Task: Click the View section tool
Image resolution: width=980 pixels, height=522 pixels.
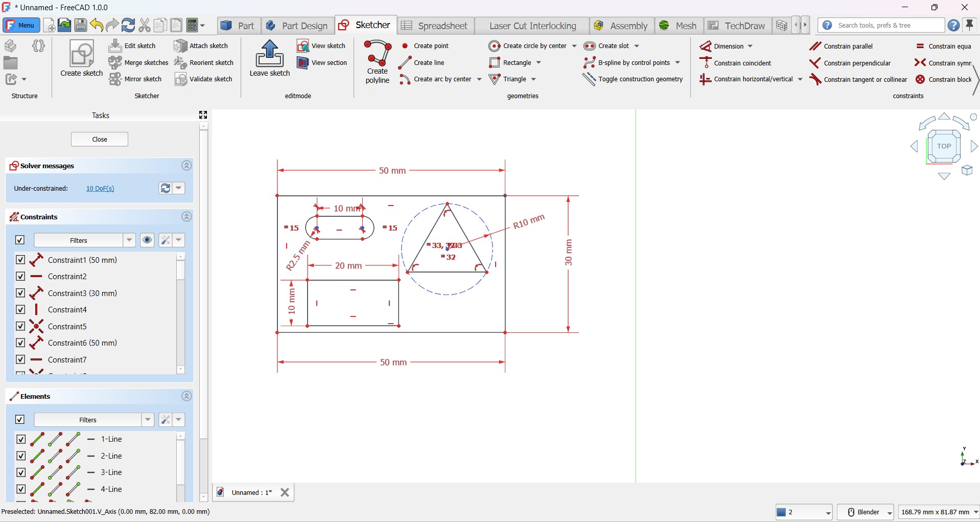Action: tap(322, 63)
